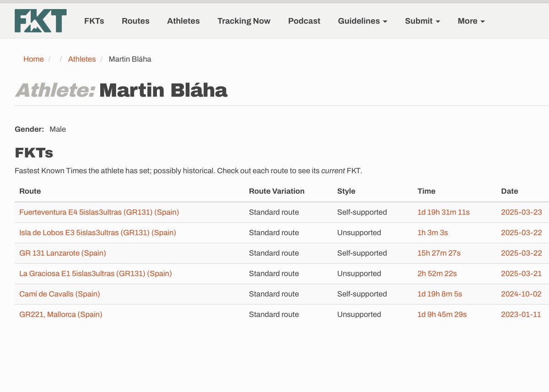The width and height of the screenshot is (549, 392).
Task: Expand the Submit dropdown
Action: [422, 21]
